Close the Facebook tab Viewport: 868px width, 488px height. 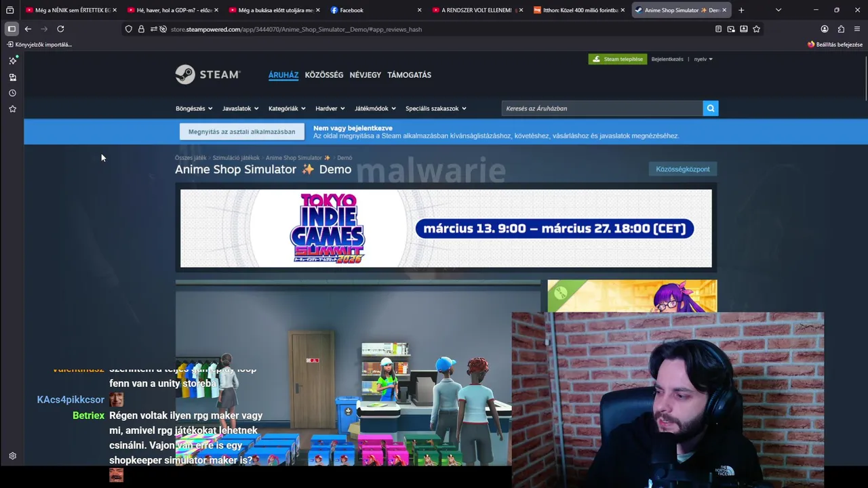click(419, 10)
